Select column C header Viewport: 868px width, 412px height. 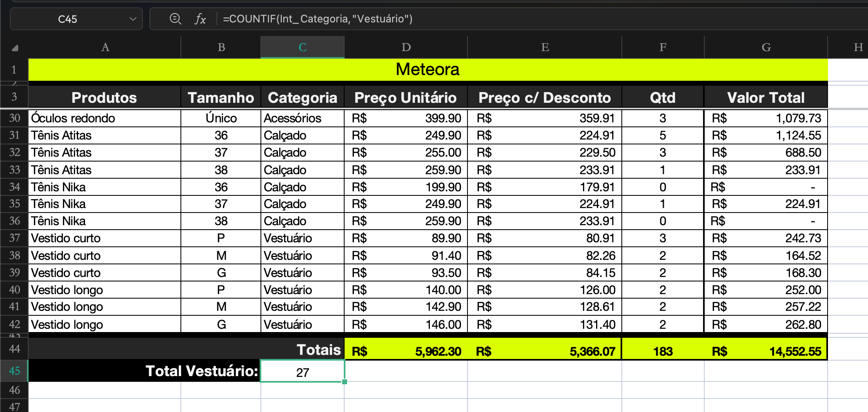(x=303, y=47)
